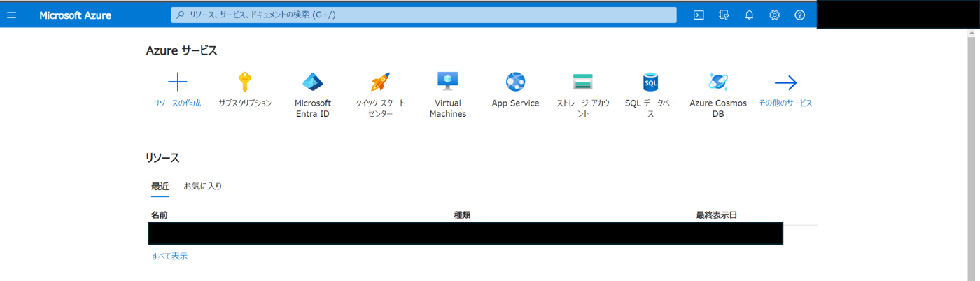Image resolution: width=980 pixels, height=281 pixels.
Task: Open the Virtual Machines label
Action: tap(448, 108)
